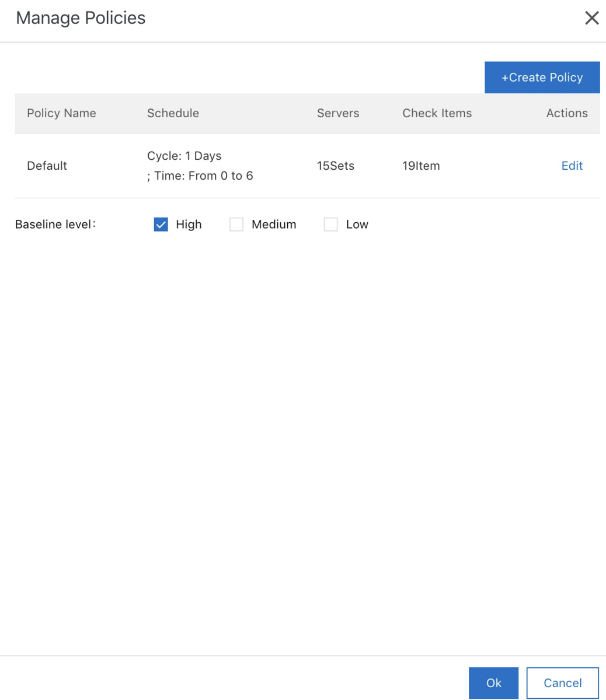Close the Manage Policies dialog
This screenshot has height=700, width=606.
[x=591, y=18]
